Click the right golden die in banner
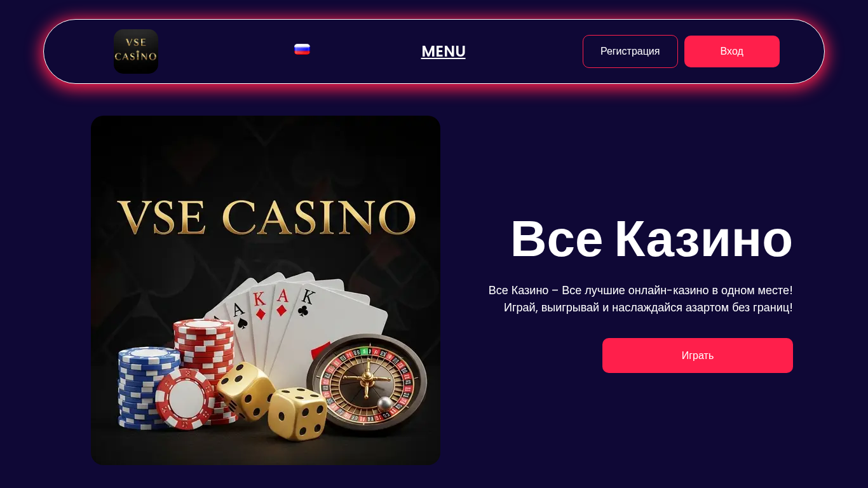868x488 pixels. (x=297, y=414)
